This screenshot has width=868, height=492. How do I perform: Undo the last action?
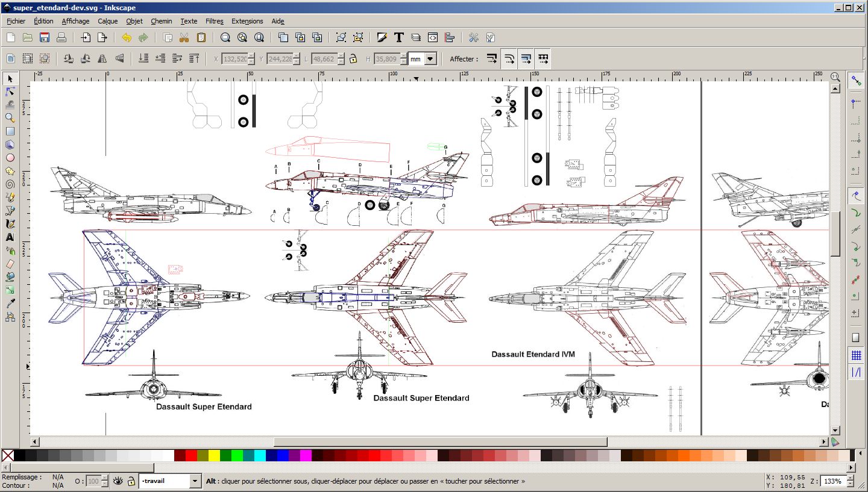[x=127, y=37]
